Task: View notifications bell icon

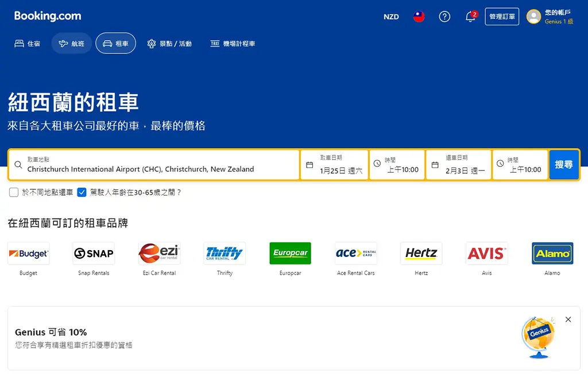Action: 471,17
